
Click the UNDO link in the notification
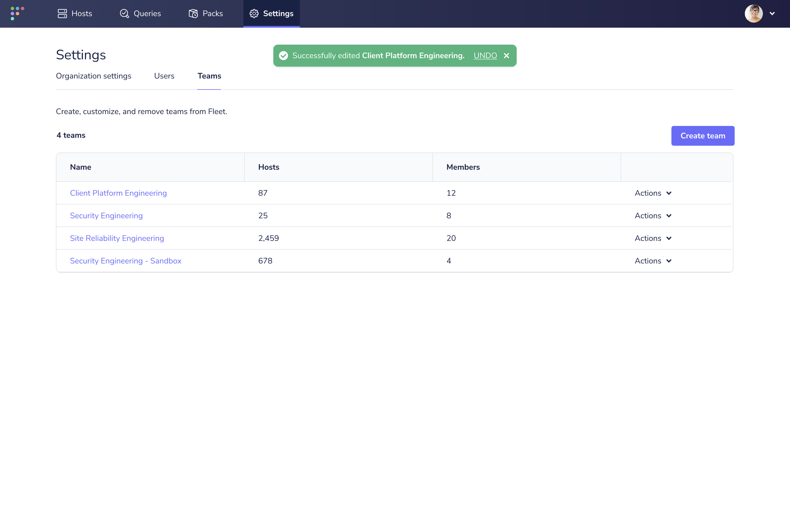485,55
